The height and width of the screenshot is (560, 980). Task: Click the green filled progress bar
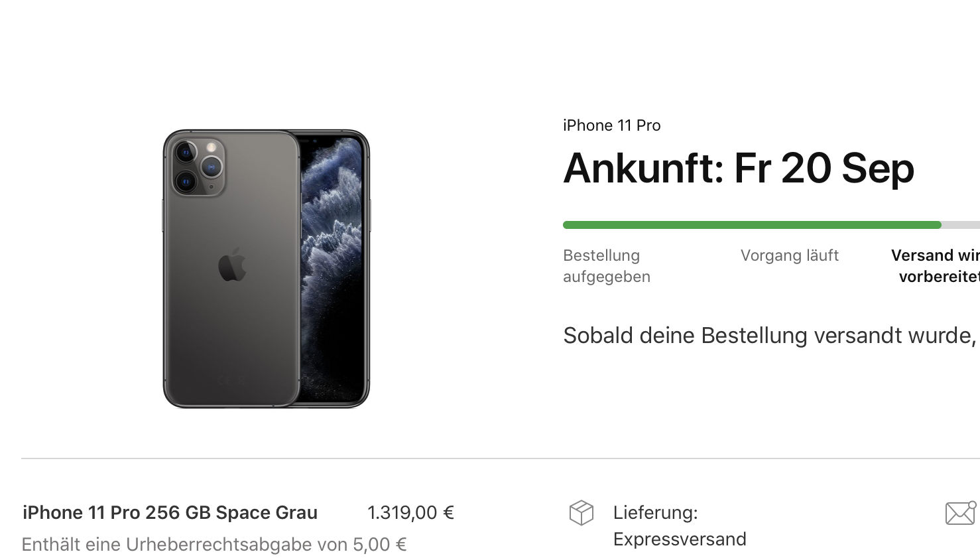coord(752,225)
